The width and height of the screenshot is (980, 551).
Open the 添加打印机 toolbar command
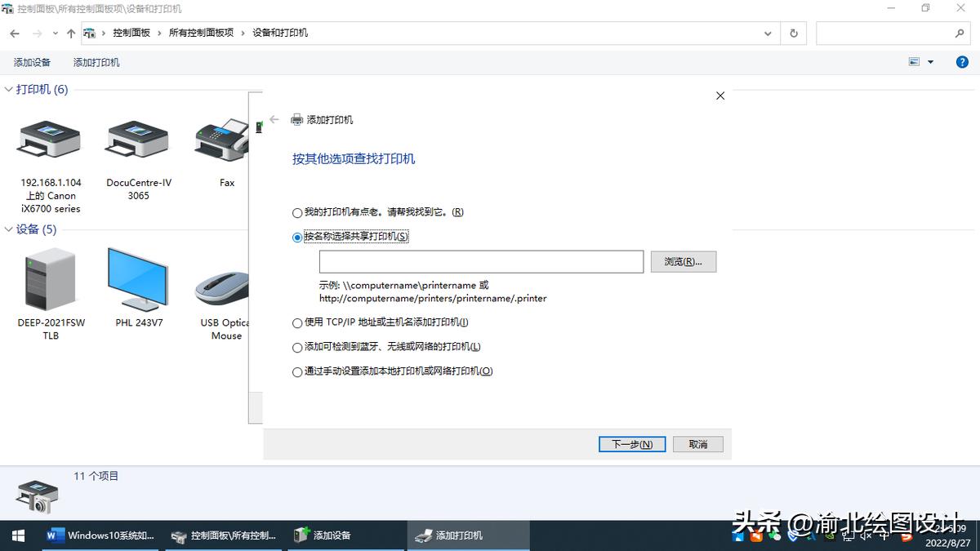96,62
